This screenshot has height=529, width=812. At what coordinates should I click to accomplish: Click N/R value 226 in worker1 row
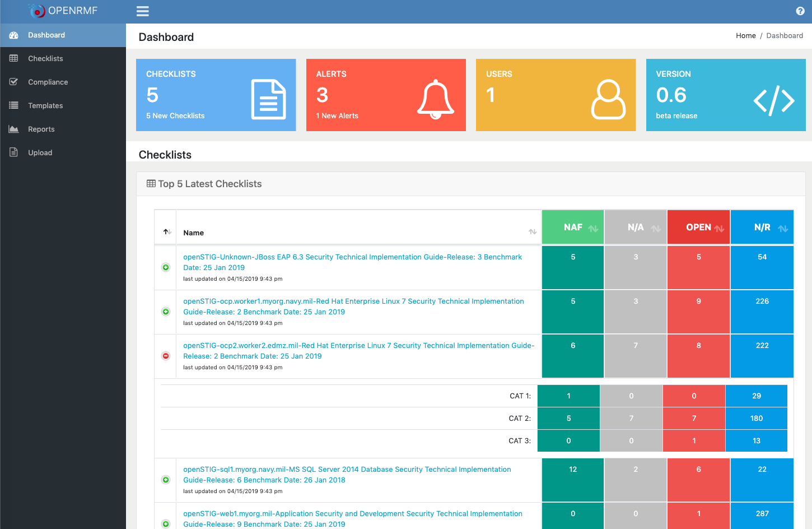(x=762, y=301)
